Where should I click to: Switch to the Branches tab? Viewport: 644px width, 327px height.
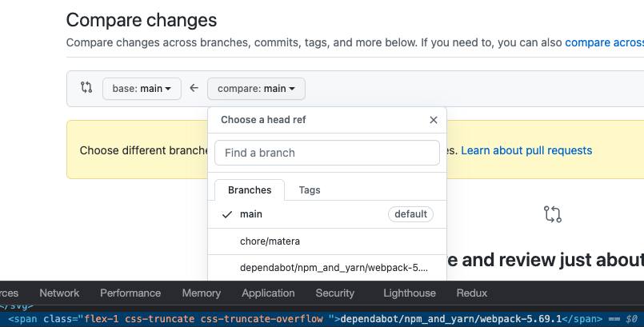[x=250, y=190]
